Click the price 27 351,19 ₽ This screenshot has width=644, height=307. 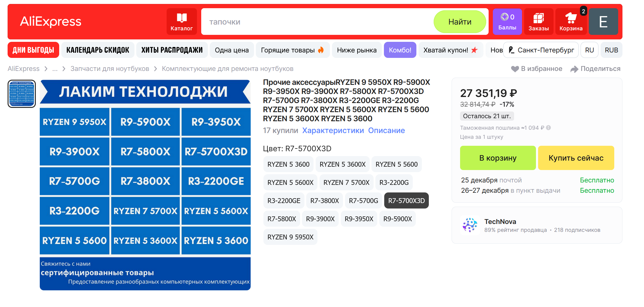click(x=489, y=93)
